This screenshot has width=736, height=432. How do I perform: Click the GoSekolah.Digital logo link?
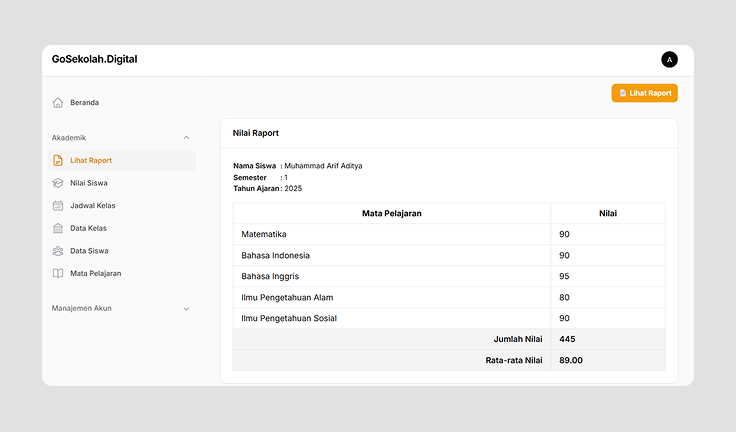point(95,59)
